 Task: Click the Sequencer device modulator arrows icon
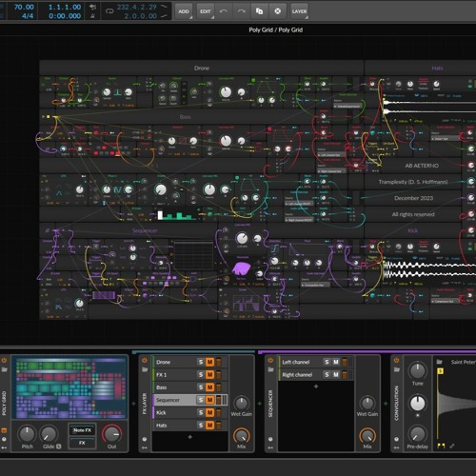click(x=270, y=447)
